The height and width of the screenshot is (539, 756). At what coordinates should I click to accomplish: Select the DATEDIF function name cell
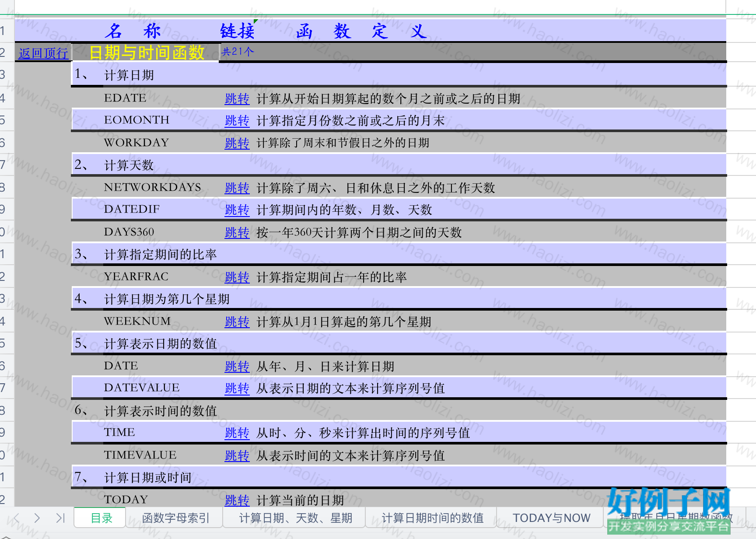tap(132, 209)
